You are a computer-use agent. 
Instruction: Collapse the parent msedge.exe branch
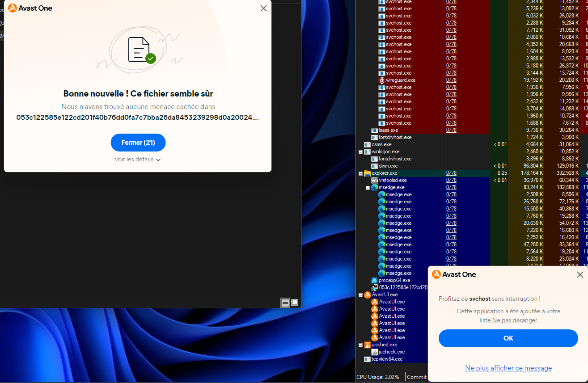pos(368,188)
